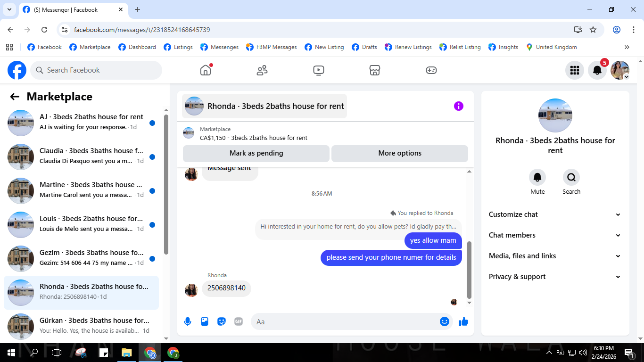The image size is (644, 362).
Task: Open the Chrome three-dot menu
Action: coord(633,30)
